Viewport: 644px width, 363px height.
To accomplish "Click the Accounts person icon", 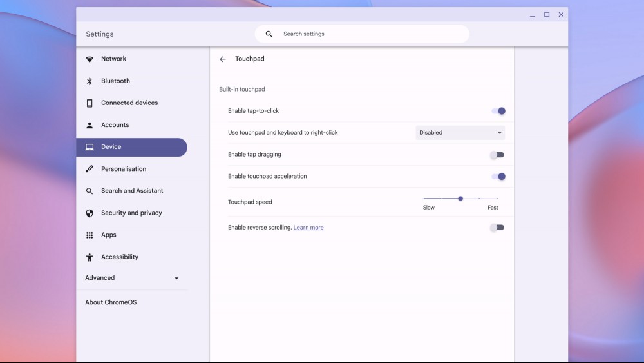I will click(x=90, y=125).
